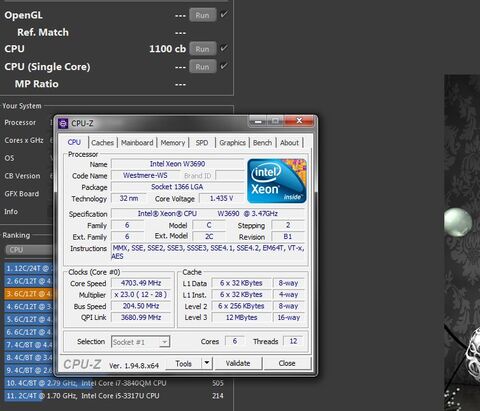Click the Instructions list MMX, SSE
480x411 pixels.
click(208, 252)
